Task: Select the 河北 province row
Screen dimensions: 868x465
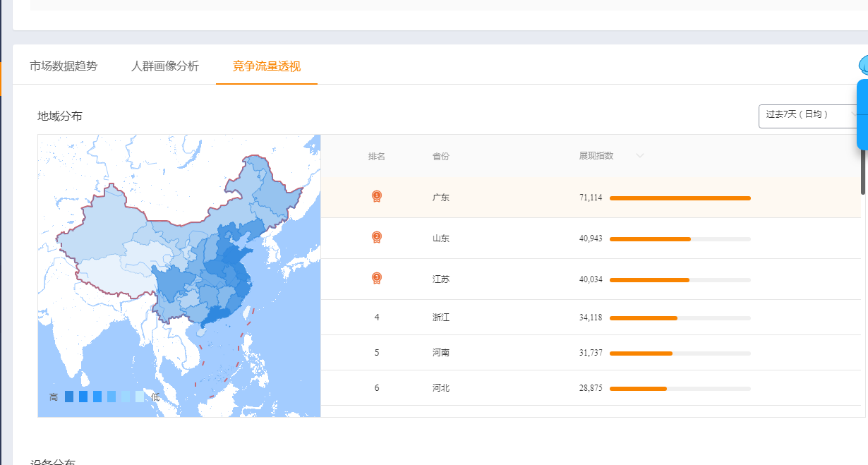Action: 441,388
